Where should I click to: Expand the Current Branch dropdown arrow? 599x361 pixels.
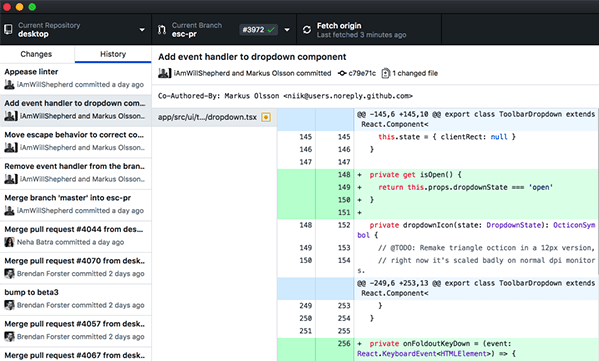pos(287,30)
